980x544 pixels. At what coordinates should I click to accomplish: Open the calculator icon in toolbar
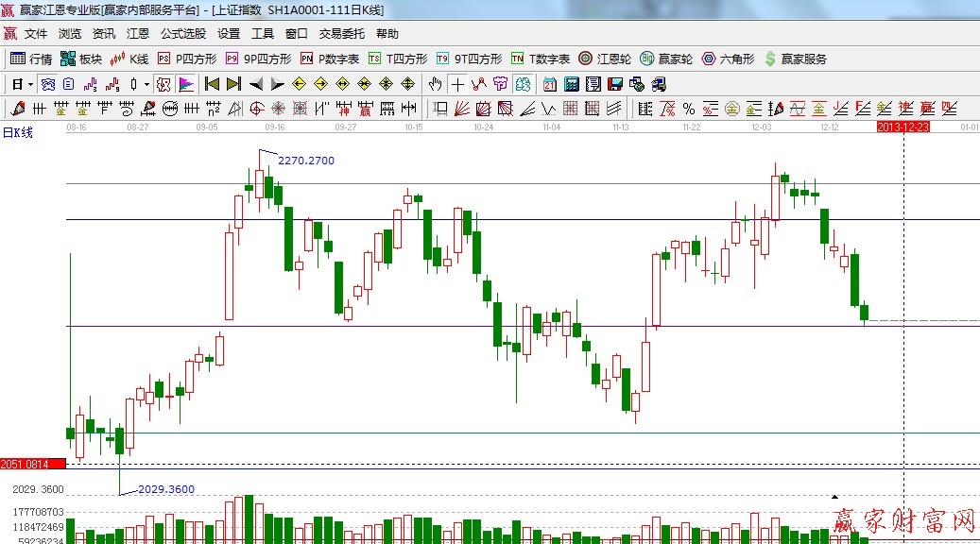click(x=571, y=84)
